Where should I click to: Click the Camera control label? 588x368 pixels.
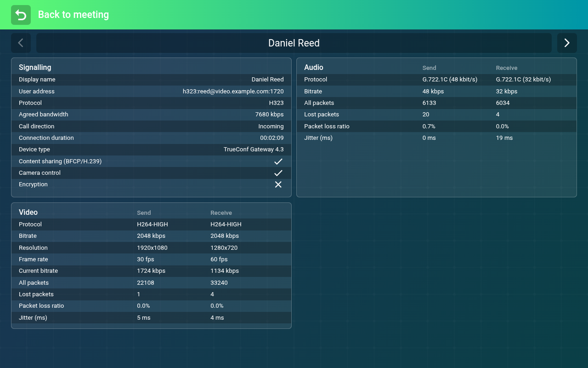tap(40, 173)
